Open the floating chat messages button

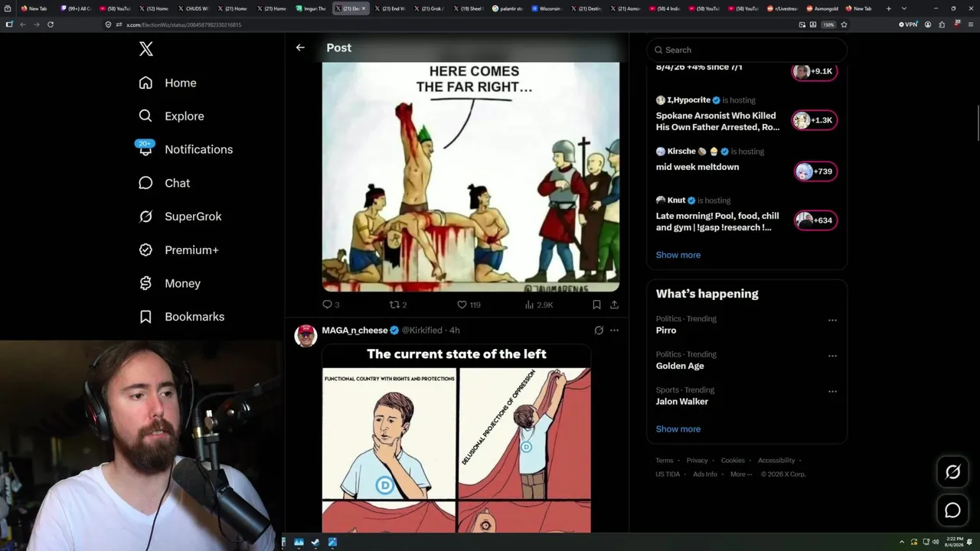tap(952, 510)
